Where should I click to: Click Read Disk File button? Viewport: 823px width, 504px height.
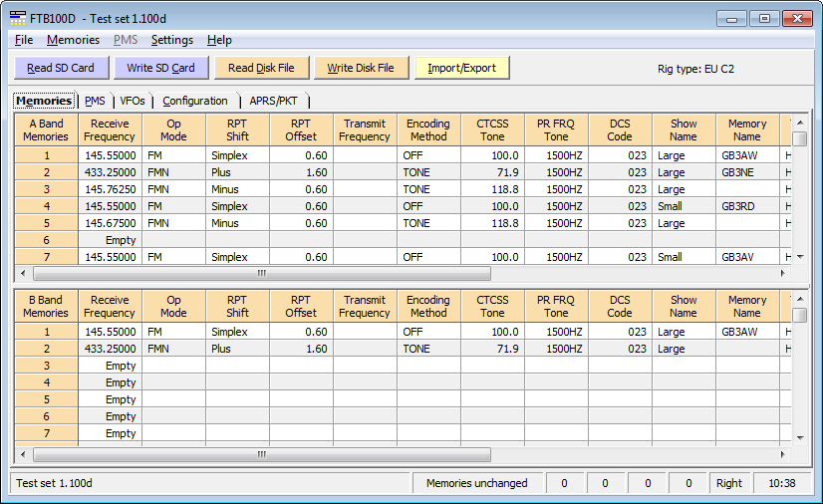coord(261,68)
